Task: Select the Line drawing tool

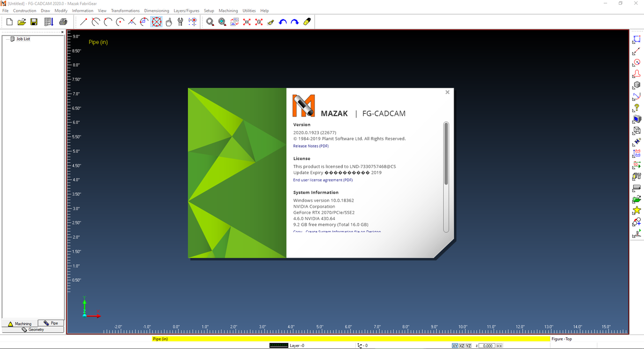Action: [84, 22]
